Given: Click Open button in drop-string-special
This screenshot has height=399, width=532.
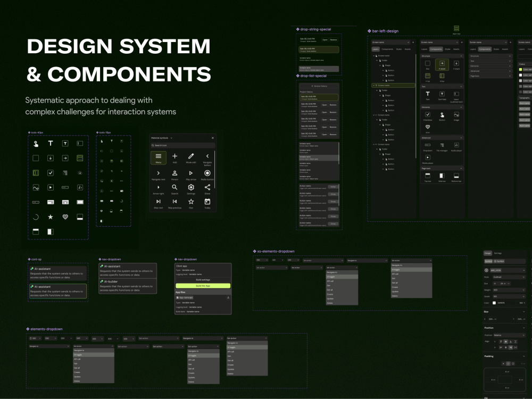Looking at the screenshot, I should (x=325, y=40).
